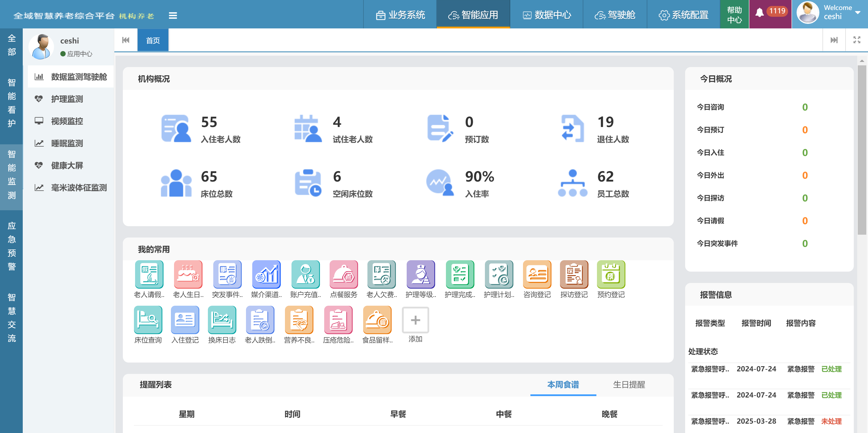Screen dimensions: 868x433
Task: Open the 帮助中心 button
Action: click(734, 15)
